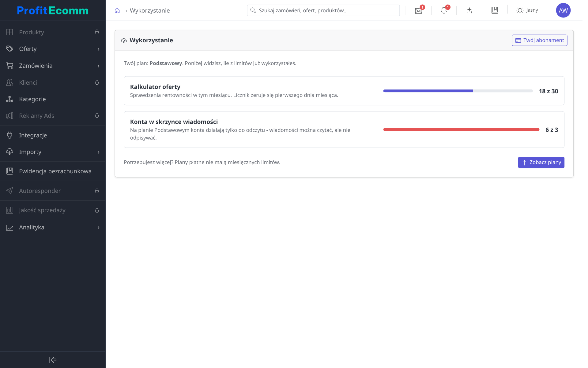The height and width of the screenshot is (368, 588).
Task: Click the 'Konta w skrzynce wiadomości' title
Action: pos(174,122)
